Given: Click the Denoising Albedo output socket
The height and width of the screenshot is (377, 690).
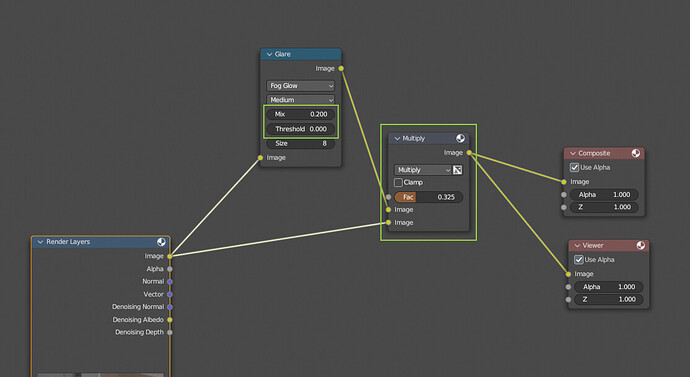Looking at the screenshot, I should (x=170, y=320).
